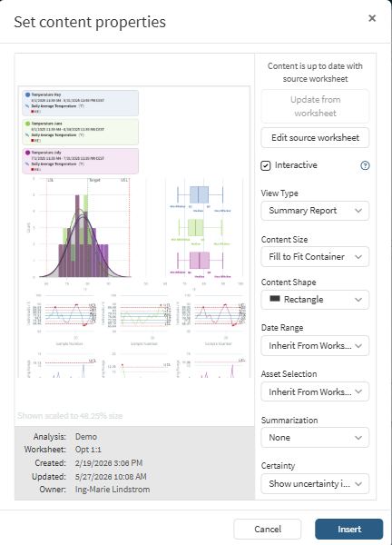The height and width of the screenshot is (545, 392).
Task: Click Update from worksheet button
Action: pyautogui.click(x=315, y=106)
